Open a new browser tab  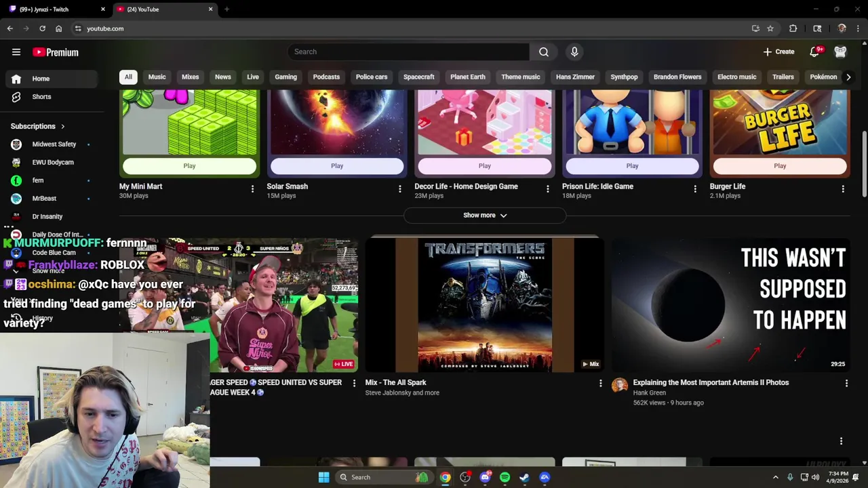coord(226,9)
